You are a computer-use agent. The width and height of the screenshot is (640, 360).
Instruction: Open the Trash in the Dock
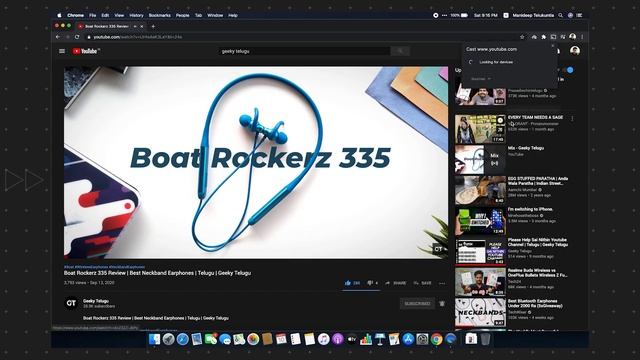[485, 339]
